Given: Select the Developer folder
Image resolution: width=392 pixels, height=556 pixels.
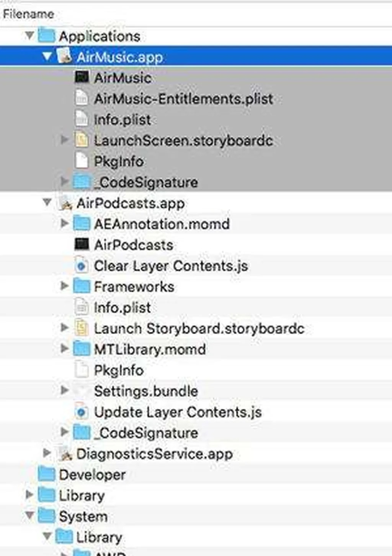Looking at the screenshot, I should click(x=92, y=475).
